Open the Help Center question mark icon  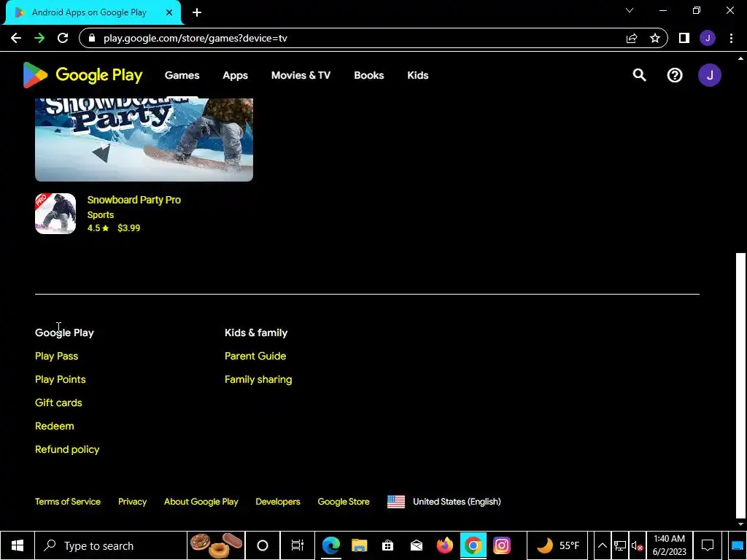675,75
